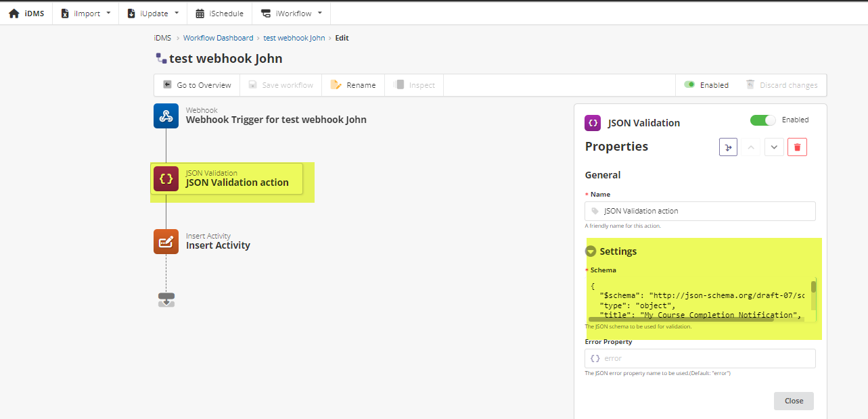Click the Rename button
This screenshot has width=868, height=419.
(352, 85)
